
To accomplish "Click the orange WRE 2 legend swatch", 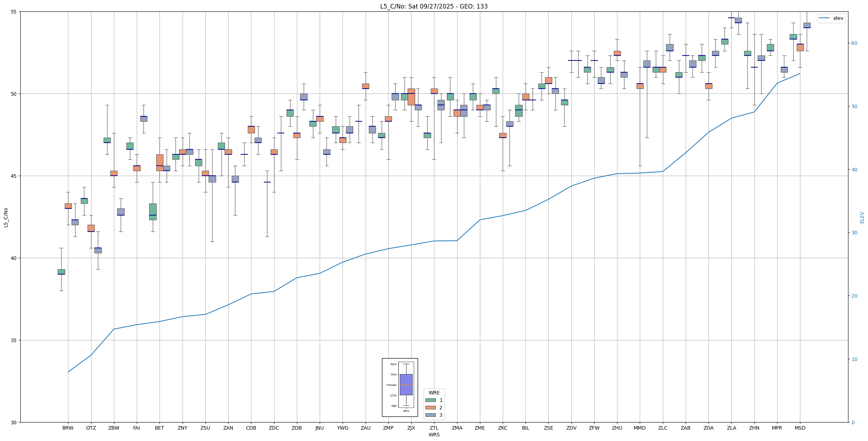I will pos(430,408).
